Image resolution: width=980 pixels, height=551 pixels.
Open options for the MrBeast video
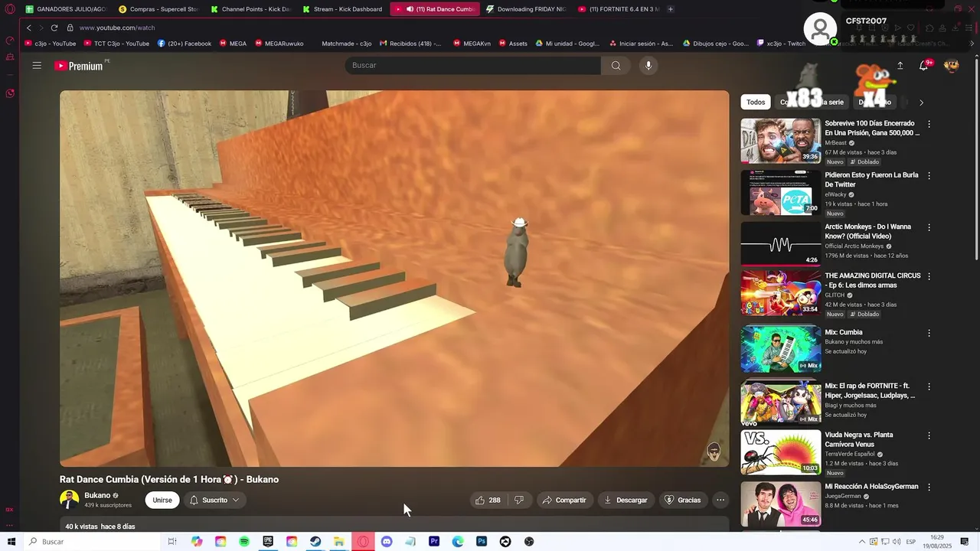point(929,124)
